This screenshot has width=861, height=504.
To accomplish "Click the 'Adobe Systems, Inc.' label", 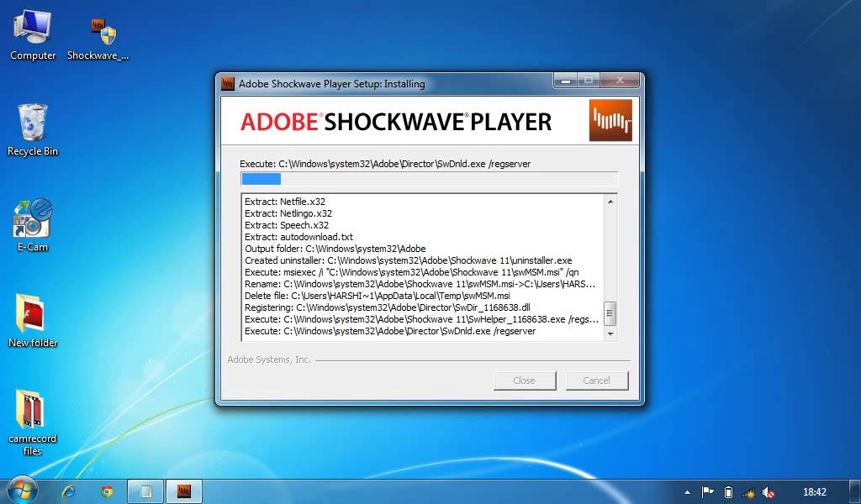I will pyautogui.click(x=269, y=360).
